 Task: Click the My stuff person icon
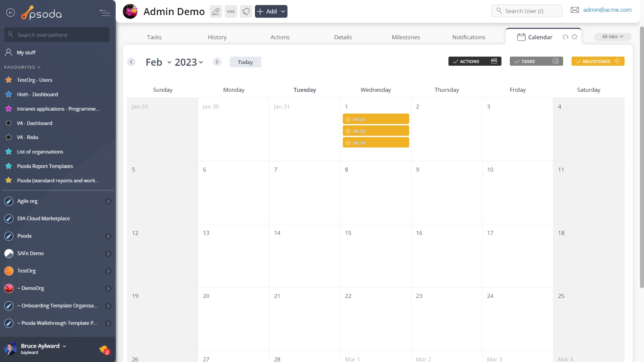pyautogui.click(x=8, y=52)
